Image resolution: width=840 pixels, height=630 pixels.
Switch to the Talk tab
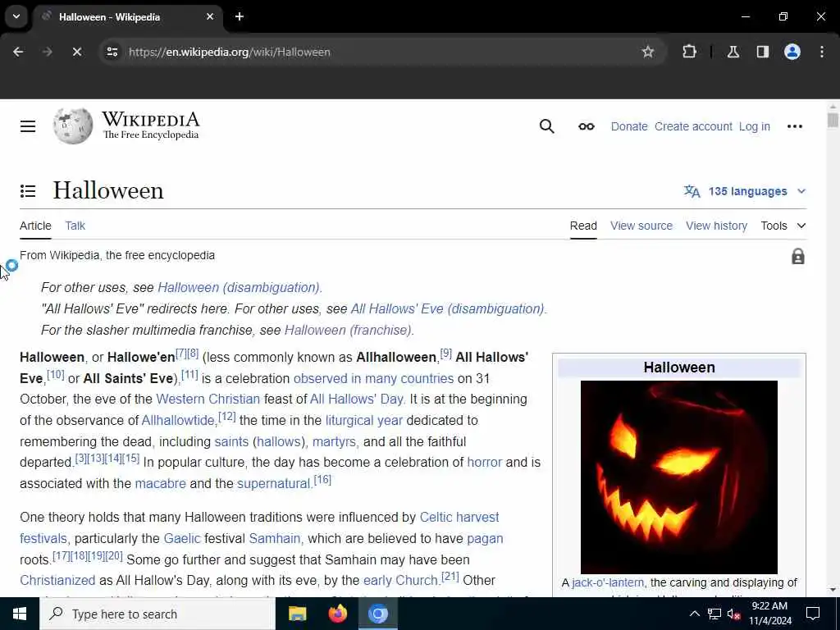[75, 226]
